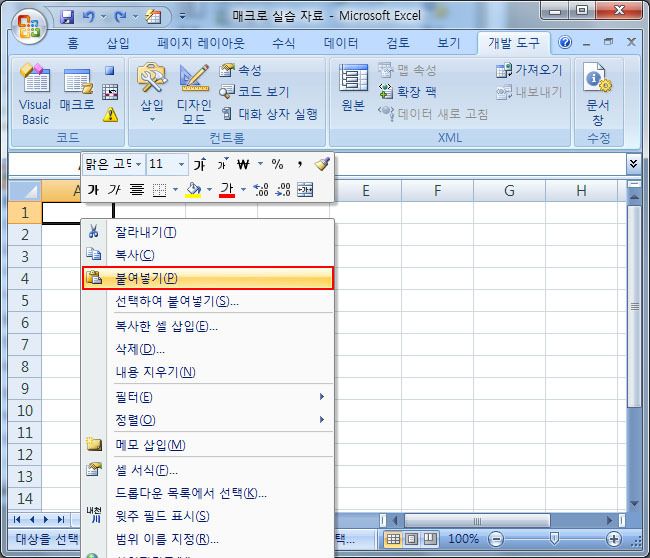The image size is (650, 558).
Task: Decrease decimal places in mini toolbar
Action: 283,190
